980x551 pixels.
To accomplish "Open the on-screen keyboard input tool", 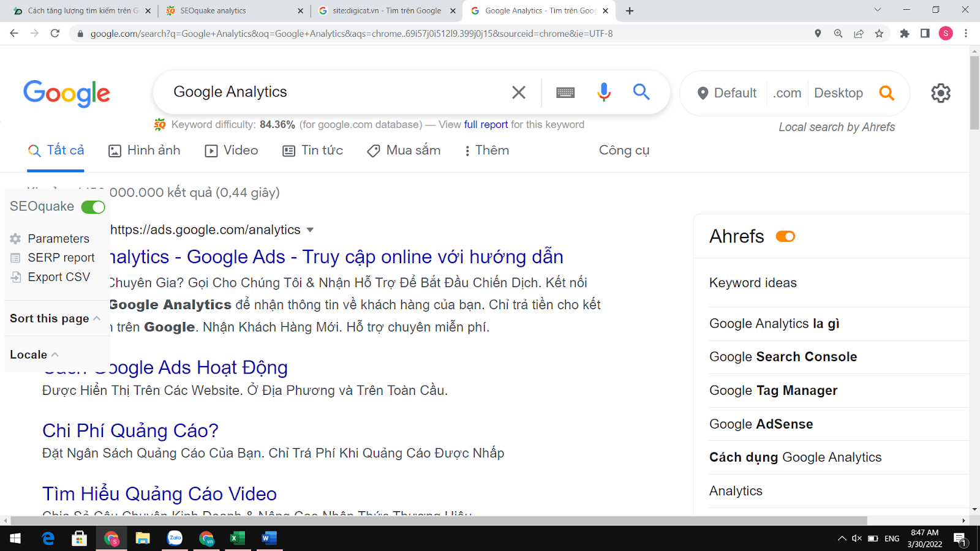I will (x=565, y=92).
